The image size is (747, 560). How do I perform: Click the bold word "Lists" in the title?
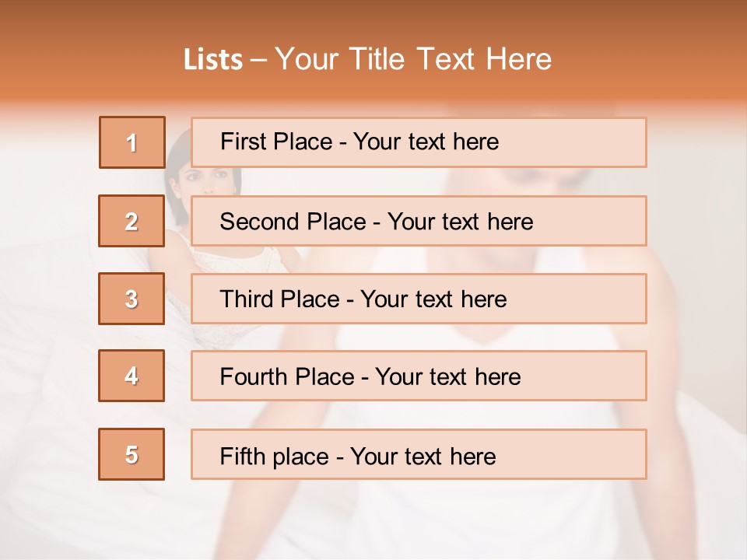click(x=212, y=60)
